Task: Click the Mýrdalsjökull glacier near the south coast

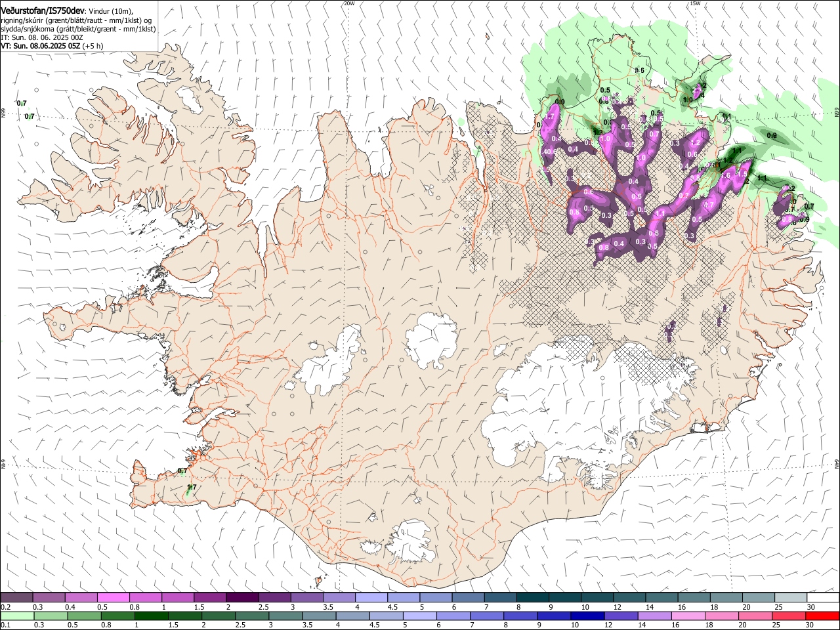Action: point(410,543)
